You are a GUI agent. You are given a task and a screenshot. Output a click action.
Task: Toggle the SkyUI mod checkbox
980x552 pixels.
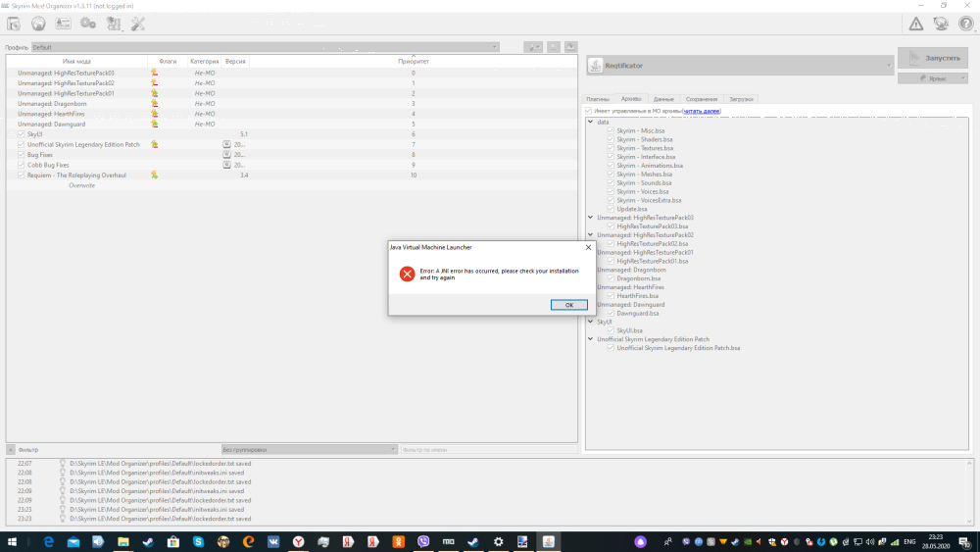click(x=22, y=133)
